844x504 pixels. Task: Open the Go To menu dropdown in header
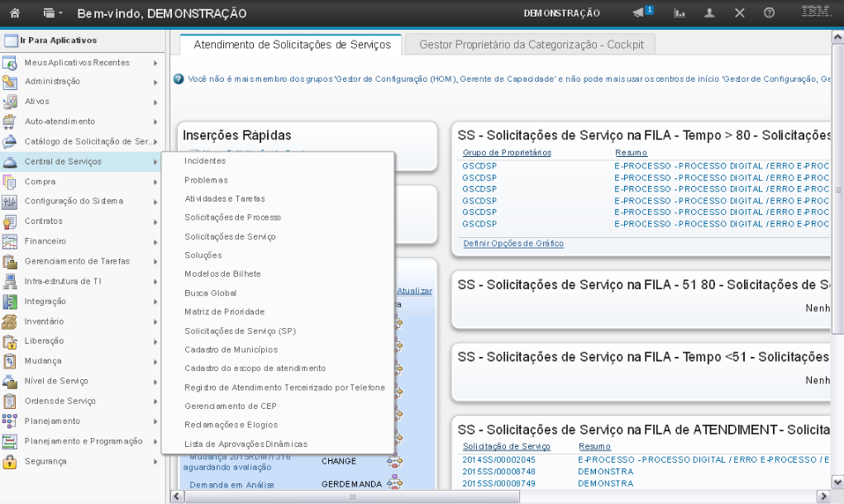pos(53,13)
